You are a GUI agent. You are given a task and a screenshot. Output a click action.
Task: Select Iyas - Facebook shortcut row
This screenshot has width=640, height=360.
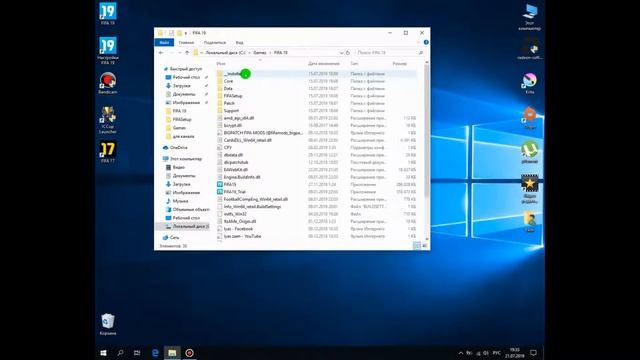(316, 229)
